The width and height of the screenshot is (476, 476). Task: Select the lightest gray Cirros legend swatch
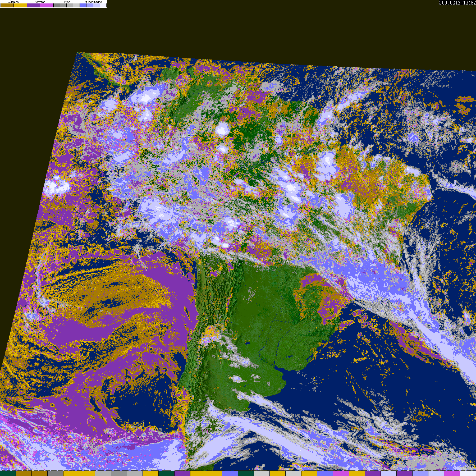[76, 5]
